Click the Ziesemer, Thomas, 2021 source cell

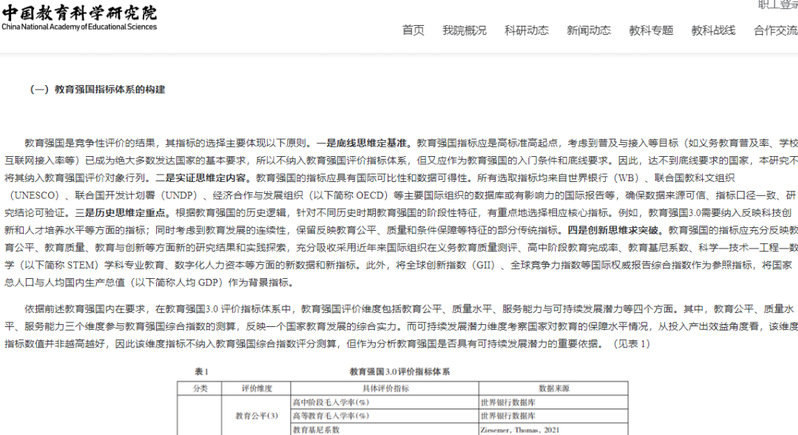554,429
